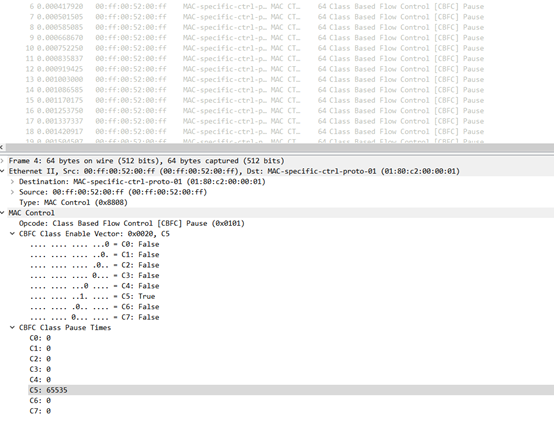Select pause time C6: 0
Image resolution: width=555 pixels, height=428 pixels.
click(x=40, y=400)
